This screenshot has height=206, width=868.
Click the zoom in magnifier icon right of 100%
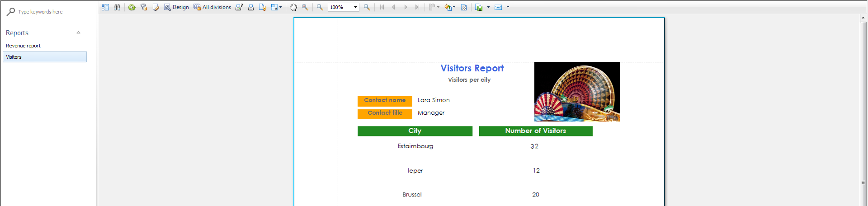pos(367,7)
